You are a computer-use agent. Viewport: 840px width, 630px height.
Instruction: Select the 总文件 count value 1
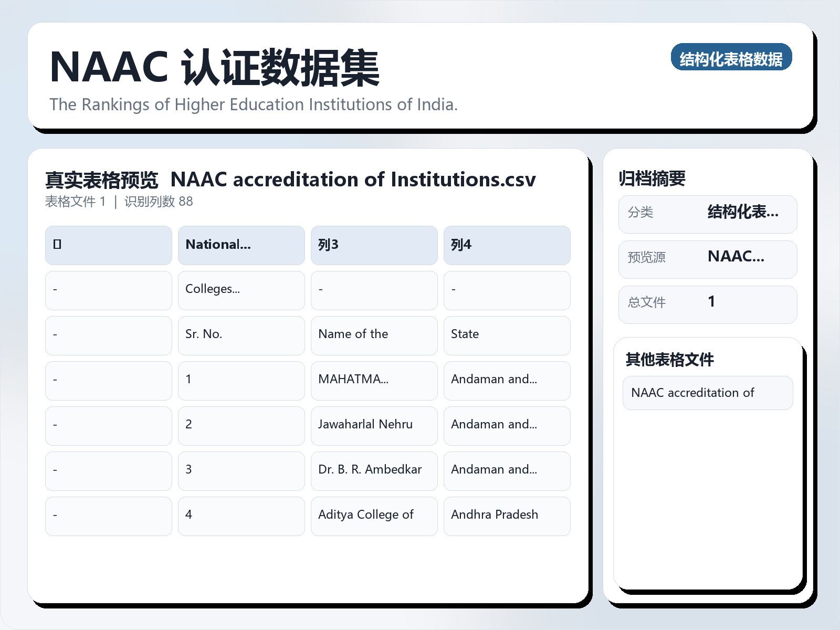click(x=712, y=302)
